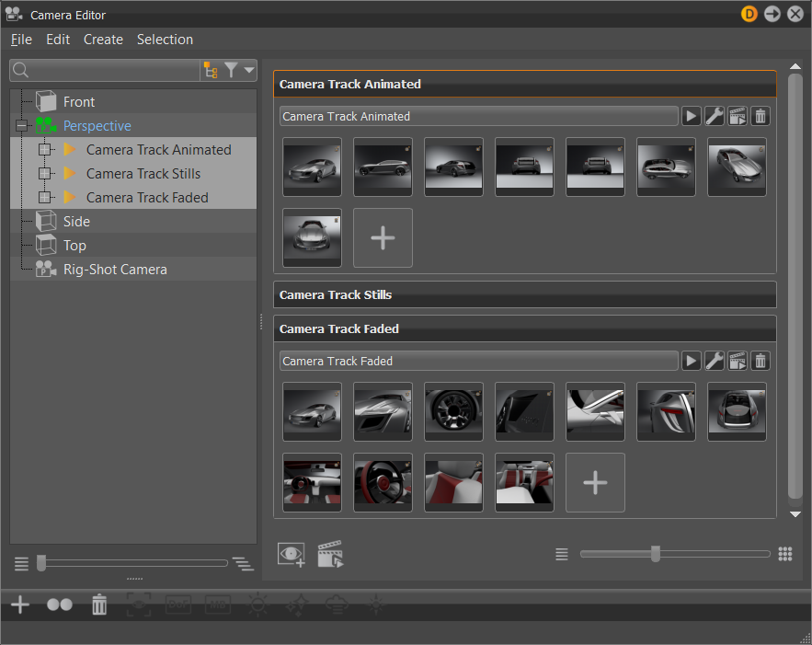Expand the Camera Track Stills tree node

click(44, 174)
